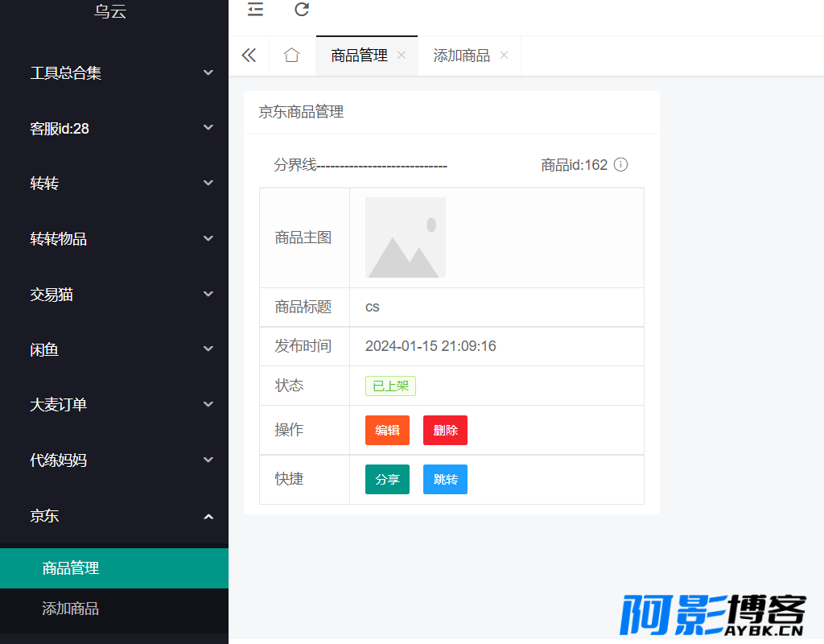
Task: Click the refresh icon in top toolbar
Action: (x=302, y=9)
